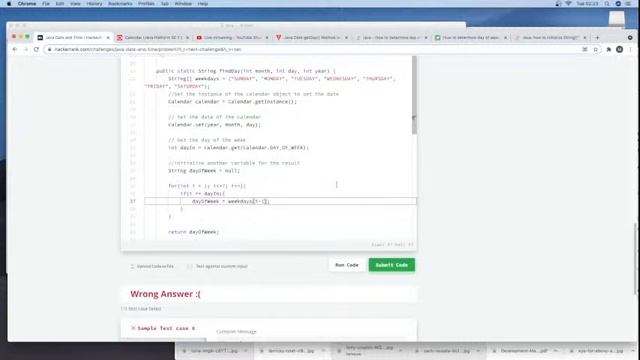This screenshot has width=640, height=360.
Task: Switch to the Live streaming YouTube Studio tab
Action: click(233, 38)
